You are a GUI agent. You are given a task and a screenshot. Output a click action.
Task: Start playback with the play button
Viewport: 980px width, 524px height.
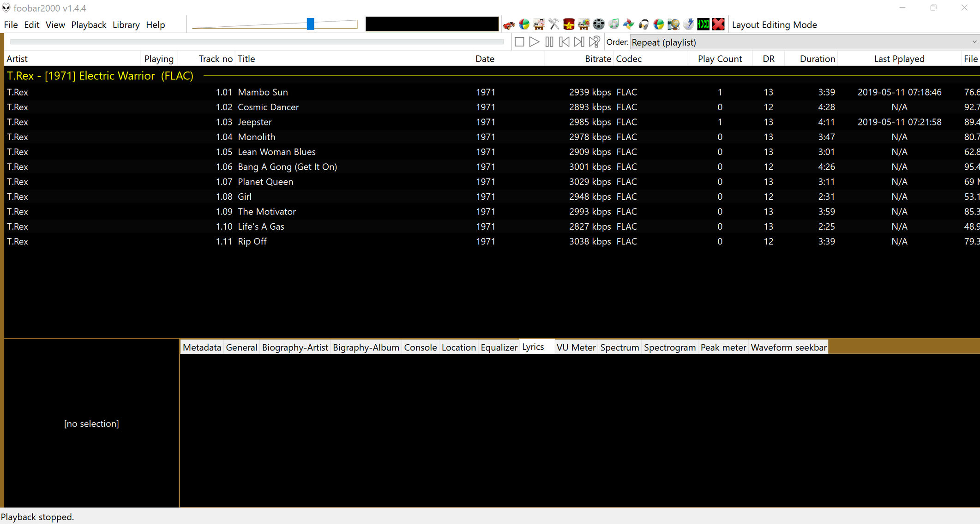(x=534, y=42)
